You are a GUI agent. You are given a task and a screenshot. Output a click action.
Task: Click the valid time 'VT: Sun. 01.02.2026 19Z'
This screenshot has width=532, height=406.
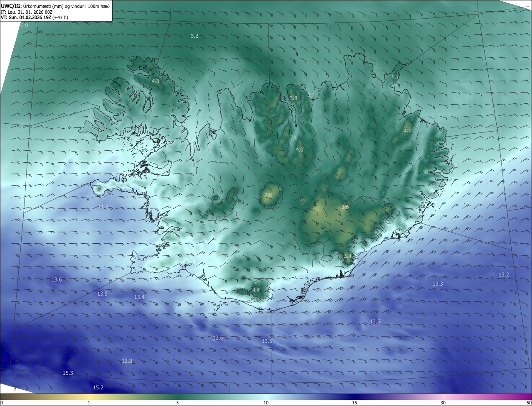coord(26,17)
